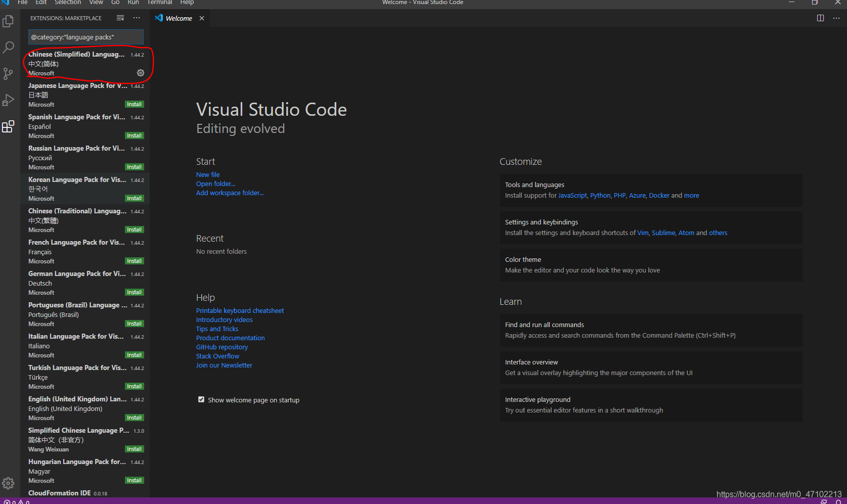The width and height of the screenshot is (847, 504).
Task: Open the Color theme card
Action: click(x=651, y=265)
